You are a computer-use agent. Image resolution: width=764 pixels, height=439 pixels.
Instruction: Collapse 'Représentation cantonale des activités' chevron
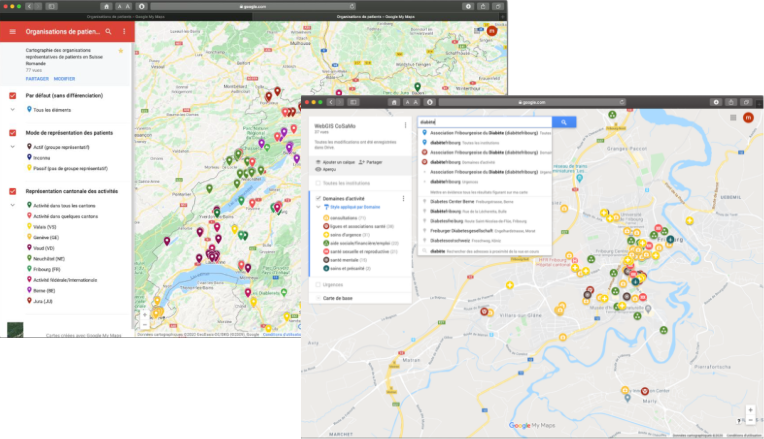pos(13,205)
